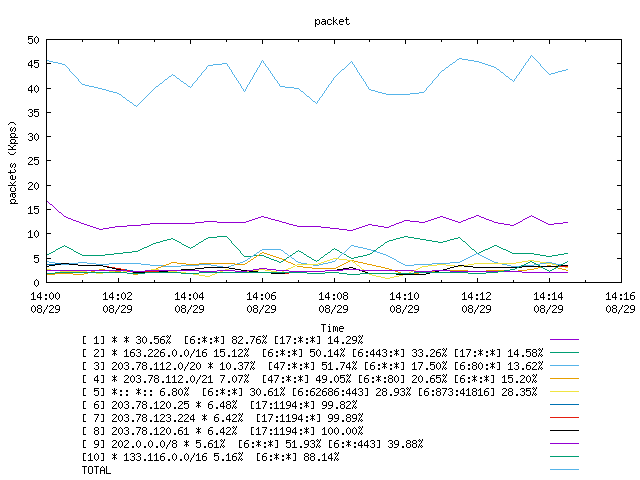Click legend entry [ 2] 163.226.0.0/16
640x480 pixels.
pos(313,353)
